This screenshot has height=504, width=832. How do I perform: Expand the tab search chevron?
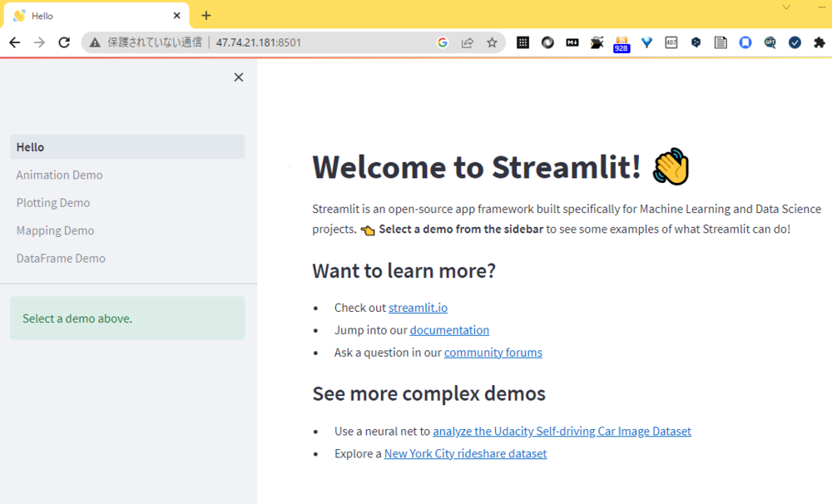(x=786, y=7)
